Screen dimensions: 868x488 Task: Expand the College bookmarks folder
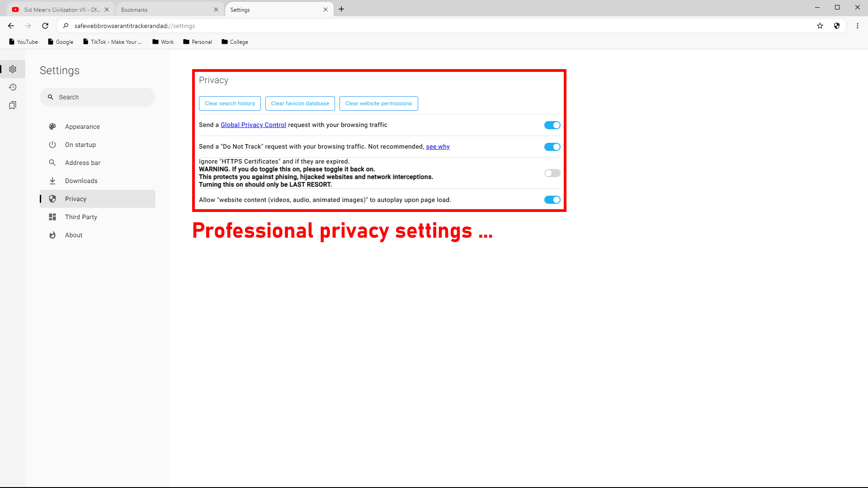coord(235,42)
